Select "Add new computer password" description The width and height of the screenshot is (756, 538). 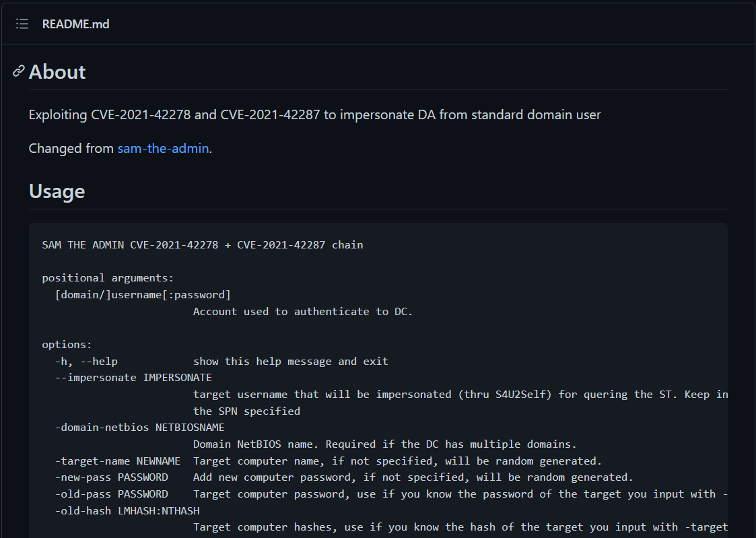[413, 477]
